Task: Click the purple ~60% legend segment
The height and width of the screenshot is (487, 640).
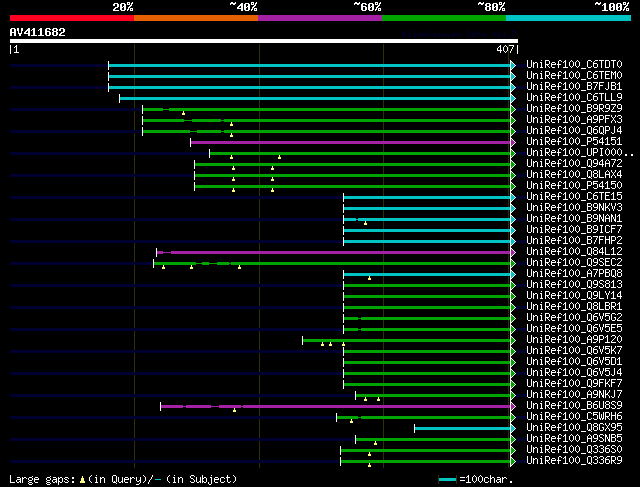Action: [320, 18]
